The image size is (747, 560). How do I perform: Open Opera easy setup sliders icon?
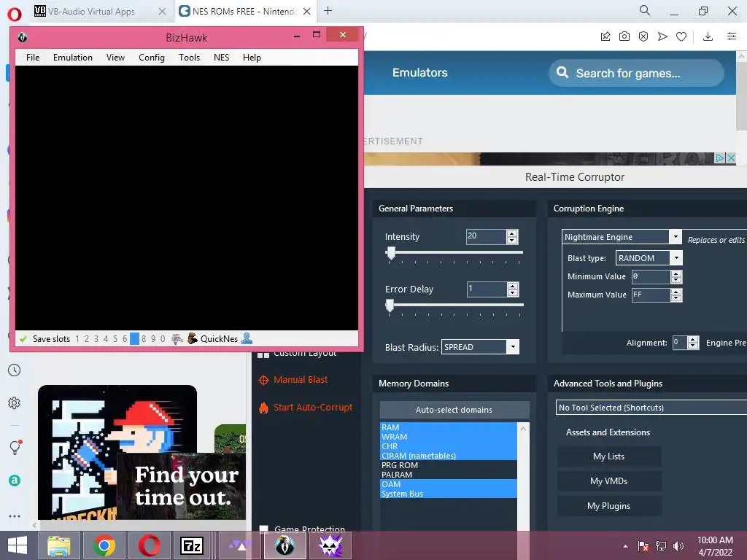[732, 36]
